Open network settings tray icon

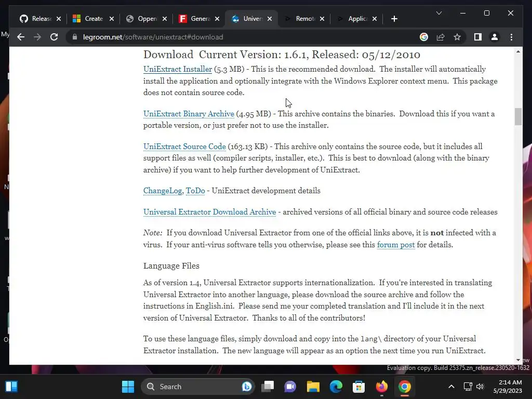pyautogui.click(x=468, y=387)
